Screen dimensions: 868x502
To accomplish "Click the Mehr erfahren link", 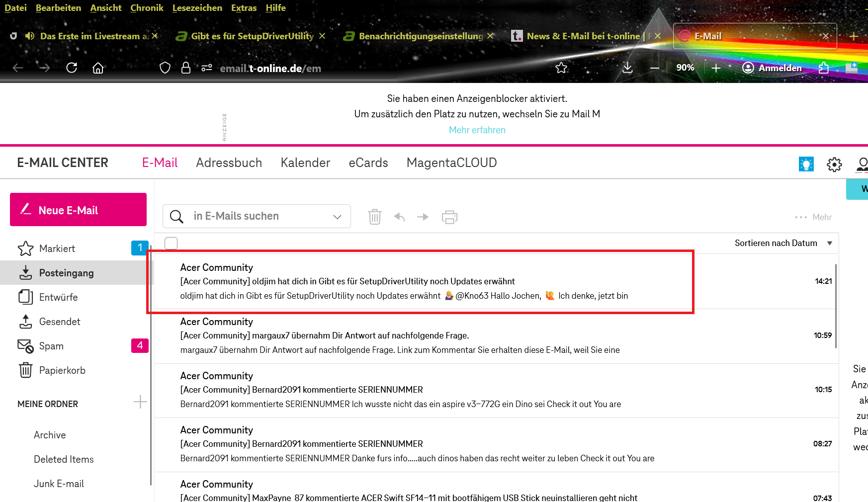I will (477, 130).
